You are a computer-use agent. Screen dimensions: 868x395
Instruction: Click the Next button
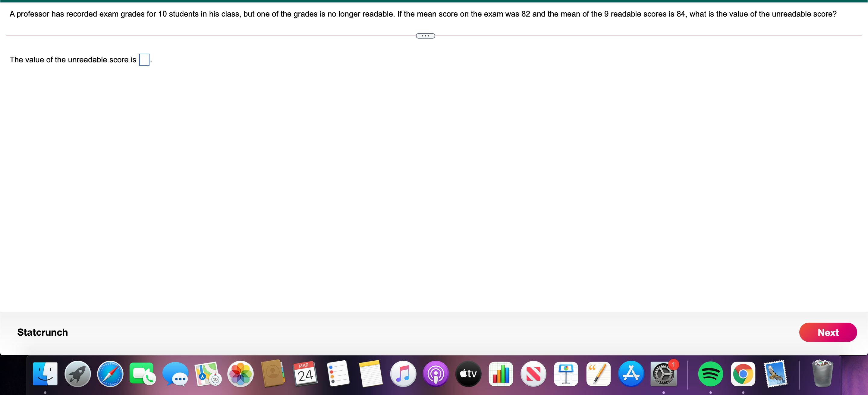click(x=828, y=332)
